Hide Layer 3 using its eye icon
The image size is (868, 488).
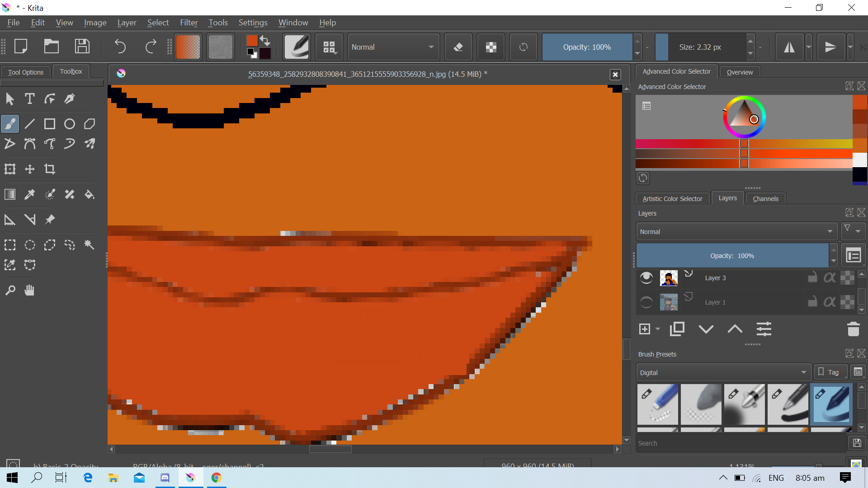(x=646, y=277)
